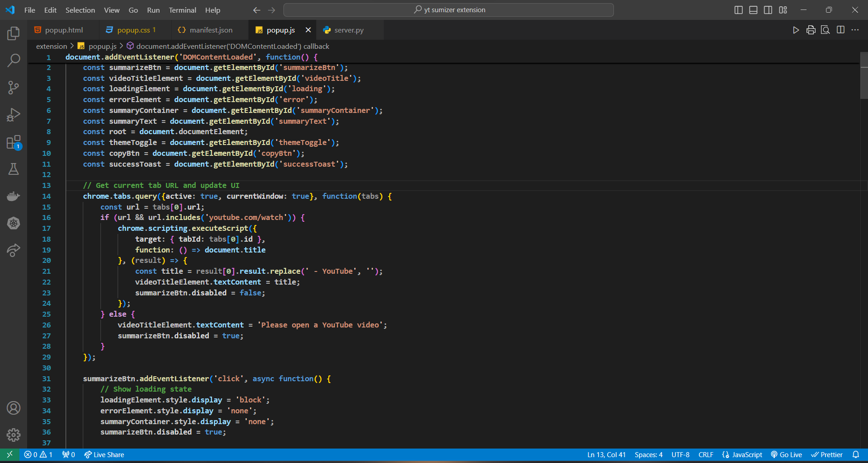
Task: Open the Terminal menu
Action: [182, 10]
